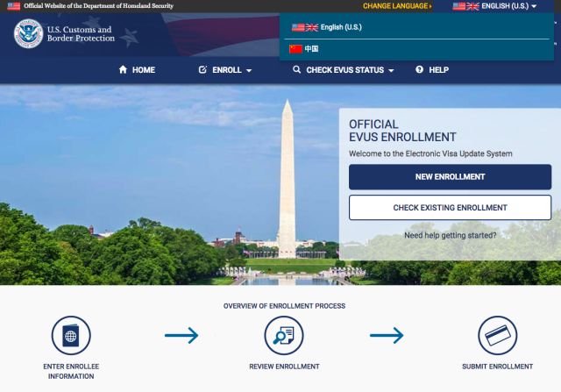The width and height of the screenshot is (561, 392).
Task: Click the Chinese flag icon in language list
Action: [295, 49]
